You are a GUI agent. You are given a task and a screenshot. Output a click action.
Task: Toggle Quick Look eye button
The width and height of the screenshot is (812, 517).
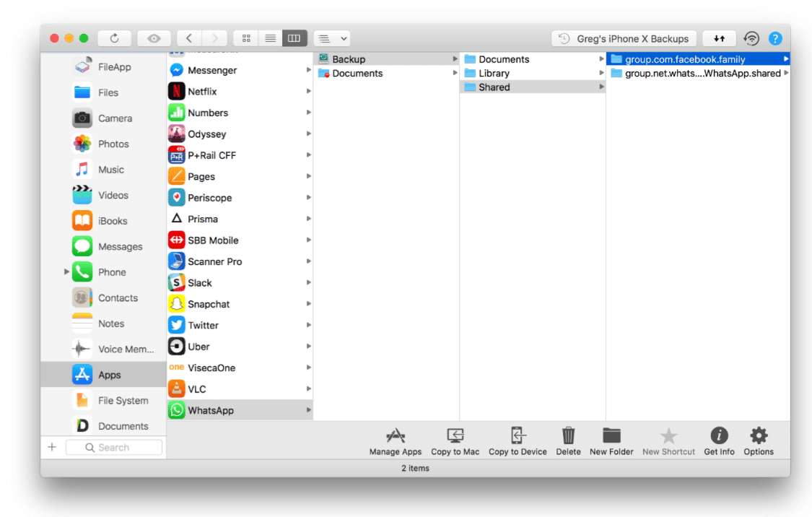coord(154,38)
